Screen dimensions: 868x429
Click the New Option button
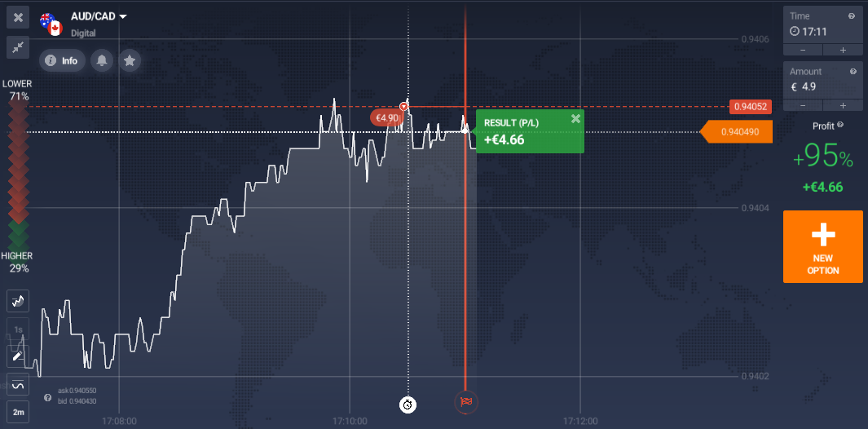click(822, 246)
